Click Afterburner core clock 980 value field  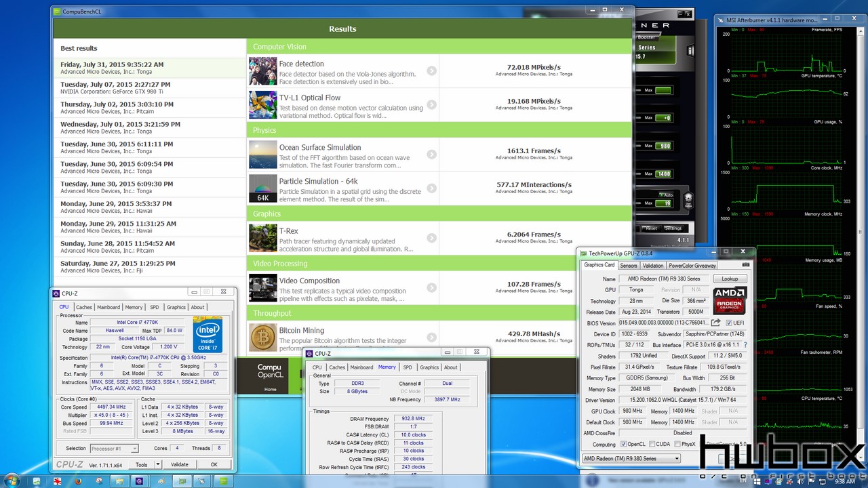click(663, 146)
